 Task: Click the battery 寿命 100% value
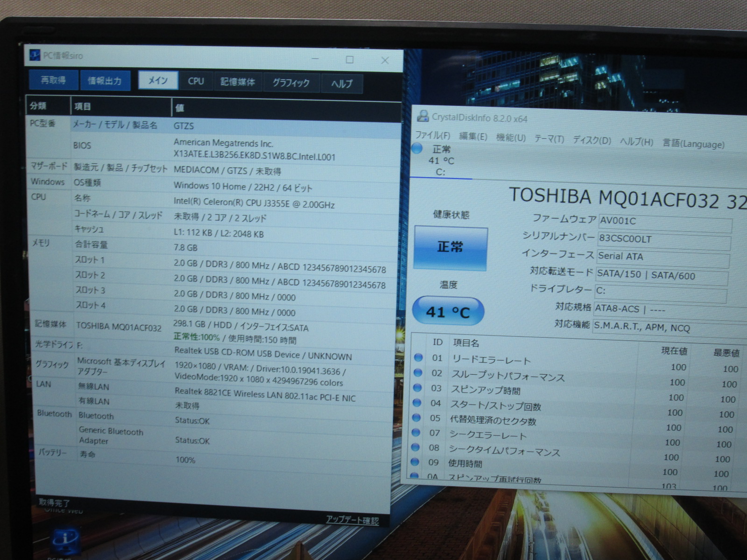(x=185, y=460)
